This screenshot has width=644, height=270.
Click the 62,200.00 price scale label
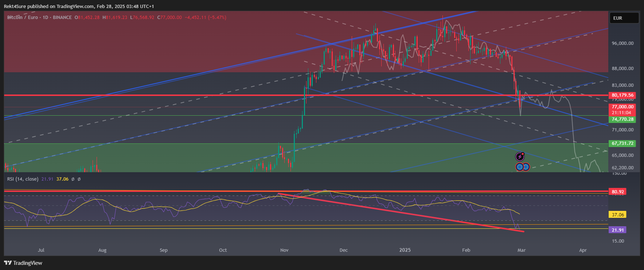622,167
